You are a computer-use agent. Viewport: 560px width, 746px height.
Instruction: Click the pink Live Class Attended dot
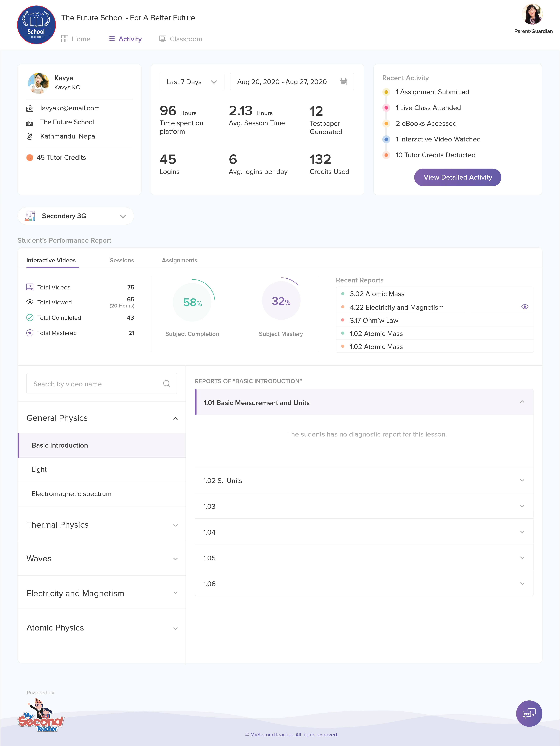tap(386, 108)
